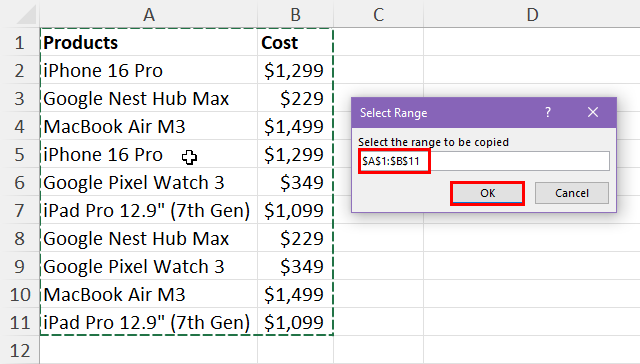Select empty cell A12
The height and width of the screenshot is (364, 640).
point(149,350)
